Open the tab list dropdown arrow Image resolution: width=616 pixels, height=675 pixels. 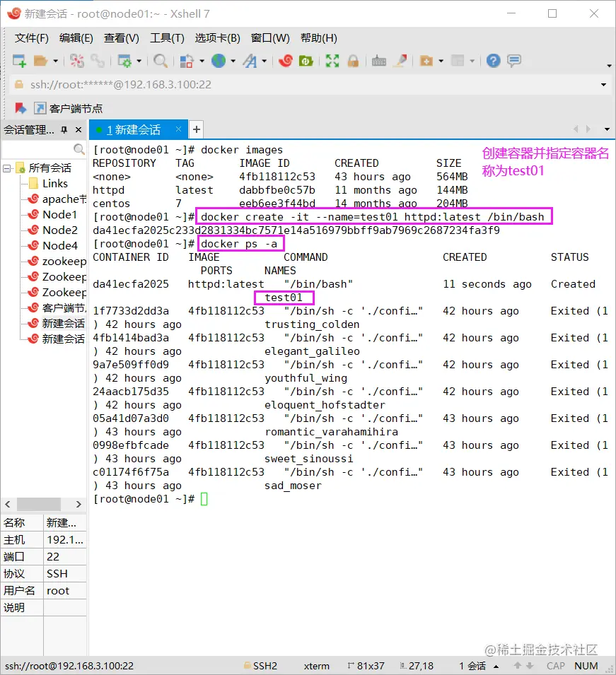click(x=607, y=129)
